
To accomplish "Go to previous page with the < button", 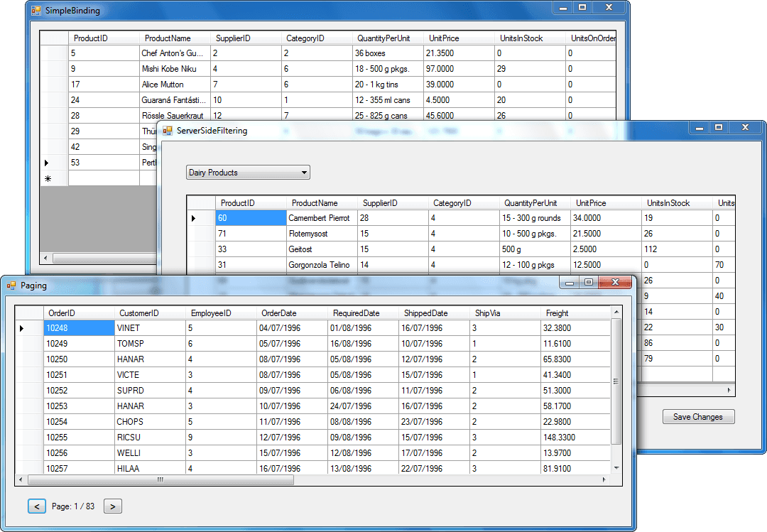I will (x=37, y=506).
